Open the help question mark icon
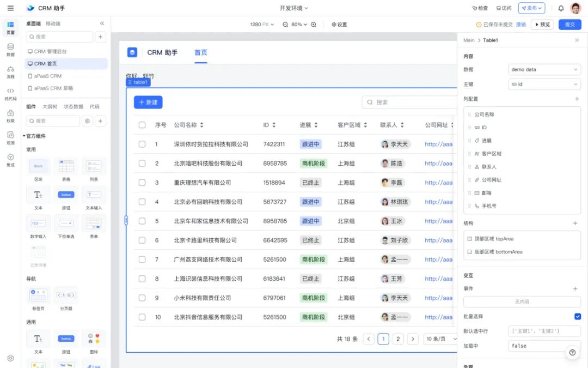 tap(572, 352)
